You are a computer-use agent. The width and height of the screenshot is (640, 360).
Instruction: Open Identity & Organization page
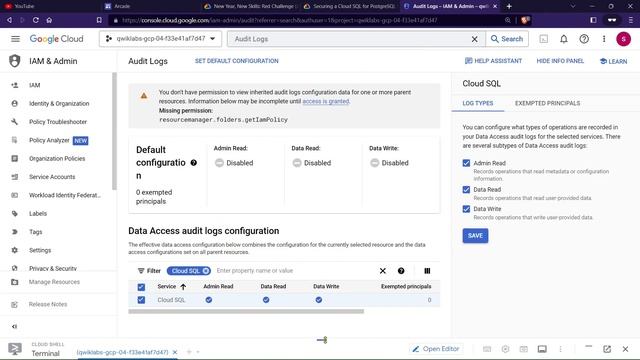pyautogui.click(x=59, y=104)
